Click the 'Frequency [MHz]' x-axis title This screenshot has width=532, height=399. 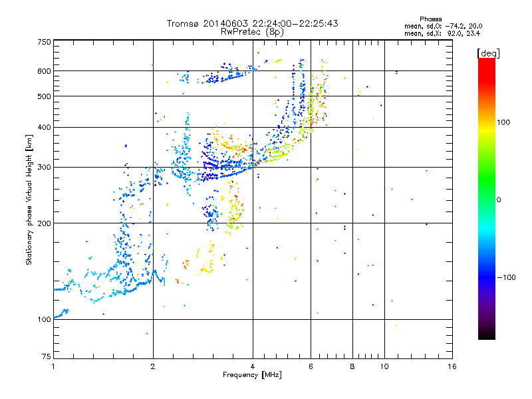click(x=252, y=375)
